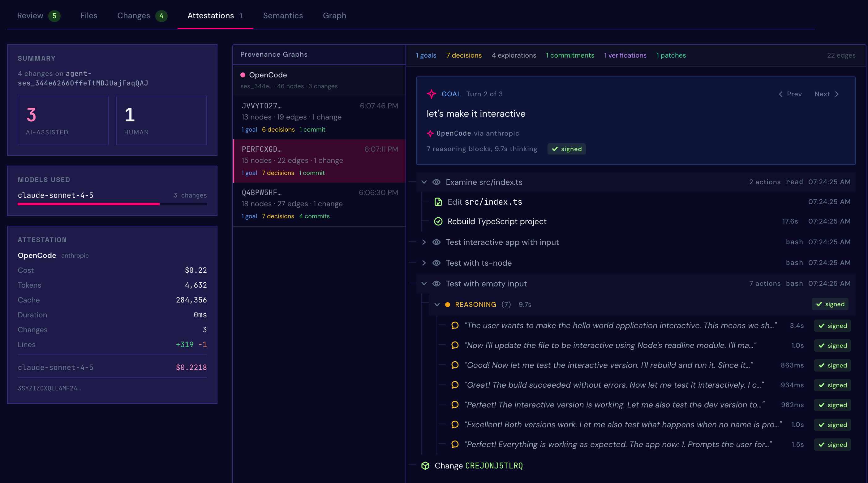The height and width of the screenshot is (483, 868).
Task: Select provenance graph Q4BPW5HF…
Action: coord(320,204)
